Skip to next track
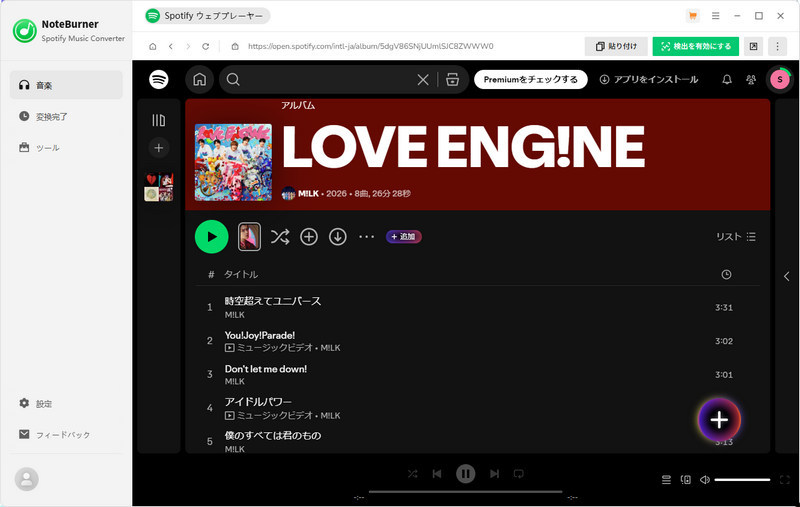Image resolution: width=800 pixels, height=507 pixels. 494,474
